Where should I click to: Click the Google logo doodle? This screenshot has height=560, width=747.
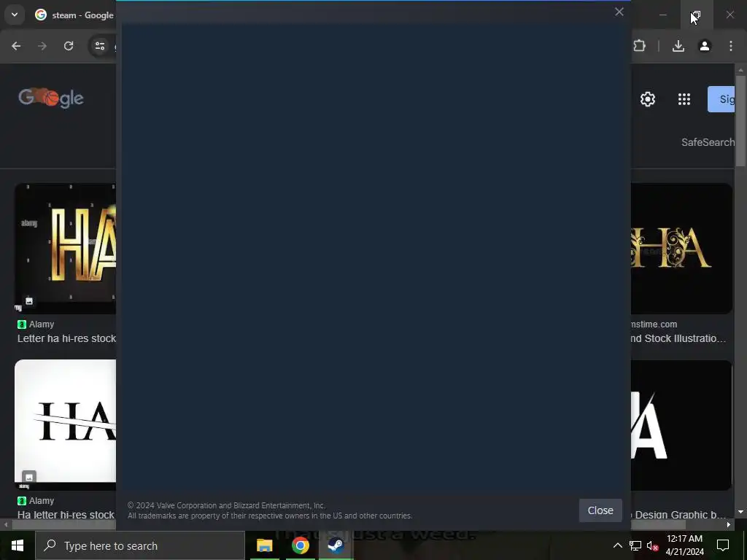(x=51, y=98)
